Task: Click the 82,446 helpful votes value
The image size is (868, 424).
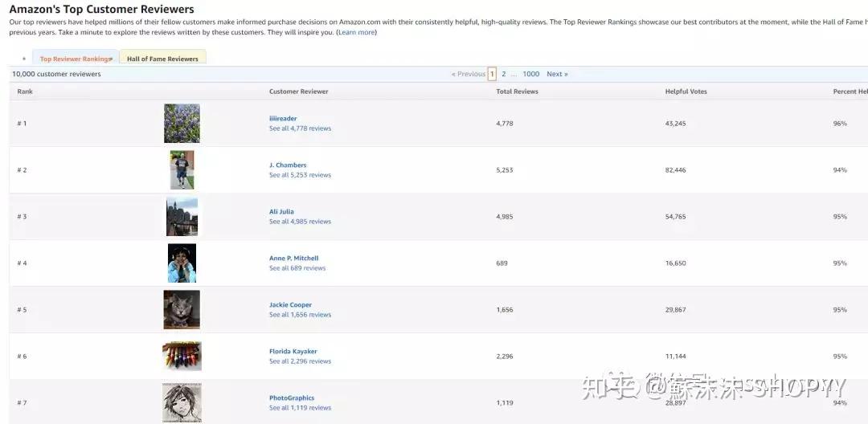Action: pos(675,170)
